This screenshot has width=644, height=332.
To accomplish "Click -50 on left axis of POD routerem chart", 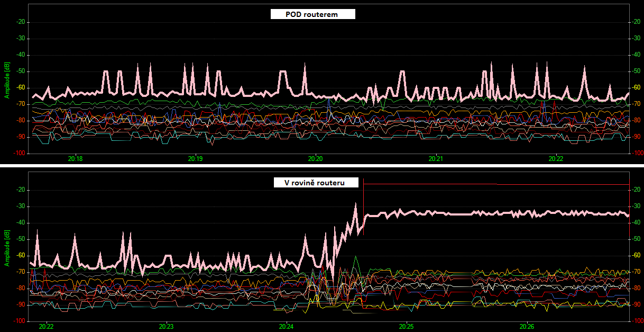I will click(x=22, y=71).
